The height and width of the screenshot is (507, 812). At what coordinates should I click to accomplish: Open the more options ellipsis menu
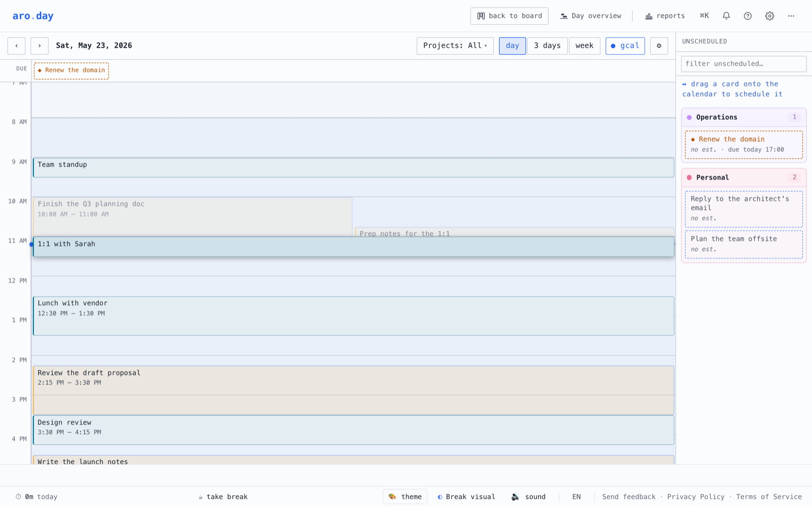pos(791,16)
